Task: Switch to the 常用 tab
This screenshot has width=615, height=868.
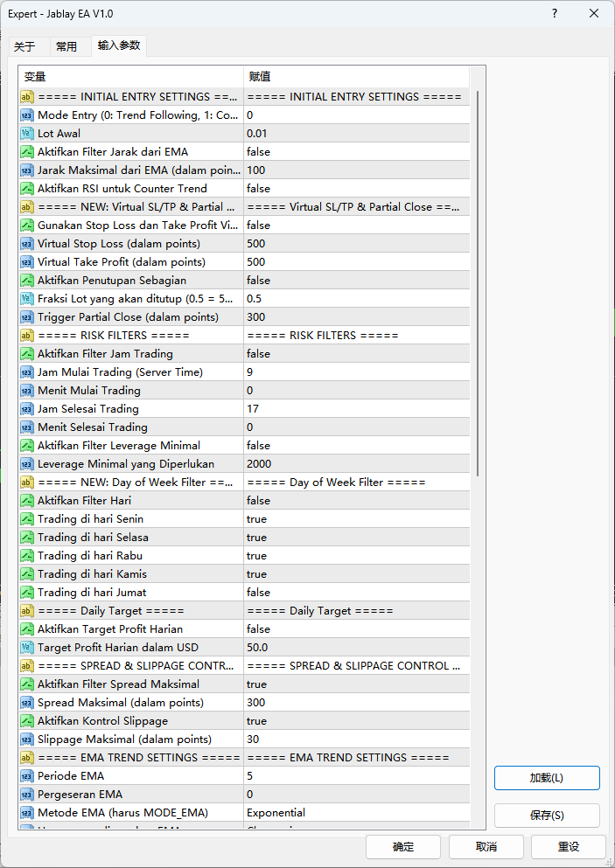Action: (x=66, y=46)
